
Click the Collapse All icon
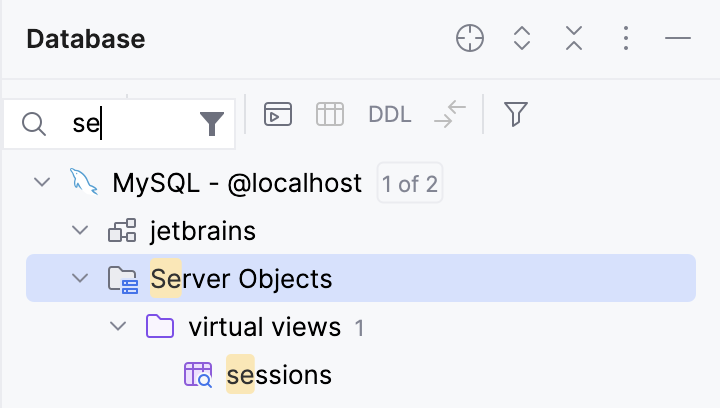click(573, 39)
